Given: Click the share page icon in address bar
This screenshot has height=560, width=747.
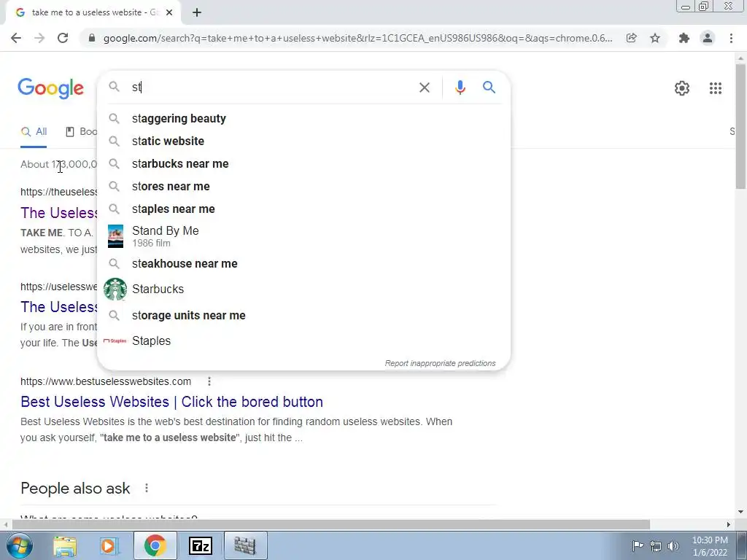Looking at the screenshot, I should pyautogui.click(x=632, y=38).
